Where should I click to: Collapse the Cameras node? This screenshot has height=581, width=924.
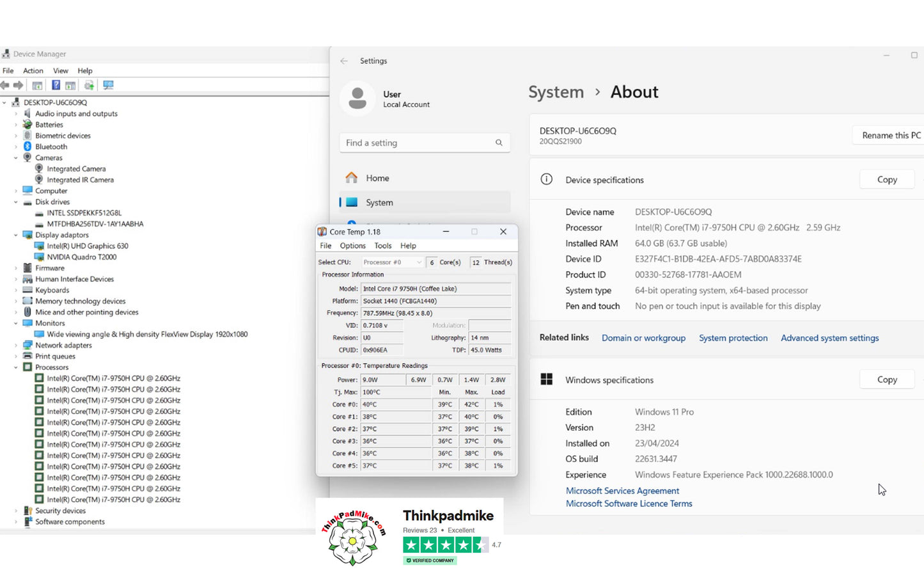tap(16, 158)
